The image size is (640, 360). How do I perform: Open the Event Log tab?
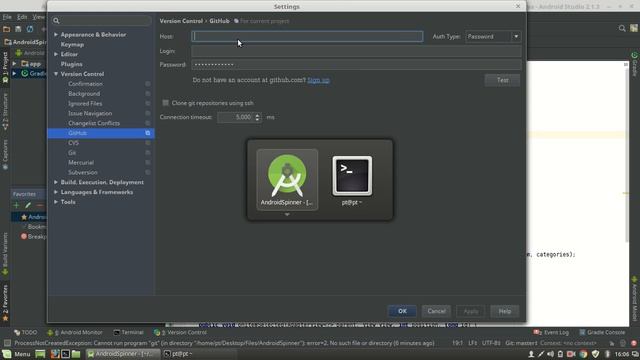(551, 332)
